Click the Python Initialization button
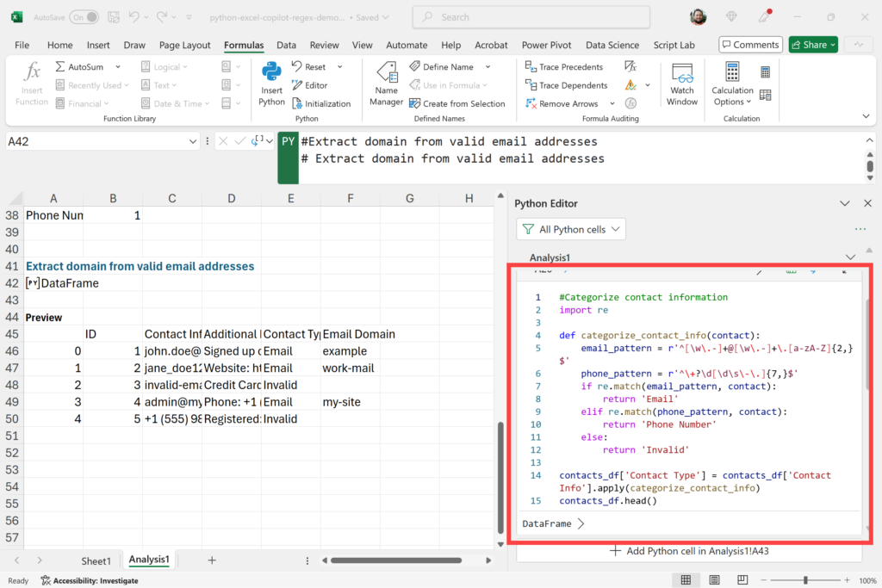The image size is (882, 588). coord(320,103)
